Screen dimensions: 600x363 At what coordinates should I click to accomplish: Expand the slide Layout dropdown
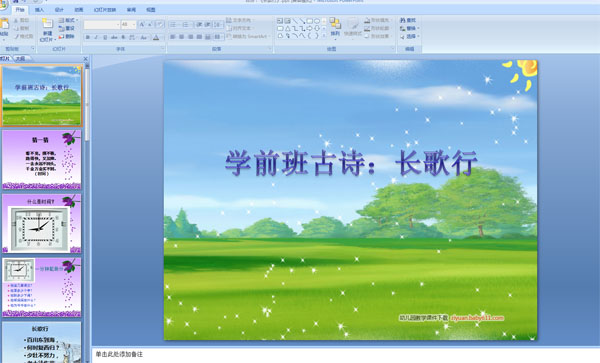[69, 20]
